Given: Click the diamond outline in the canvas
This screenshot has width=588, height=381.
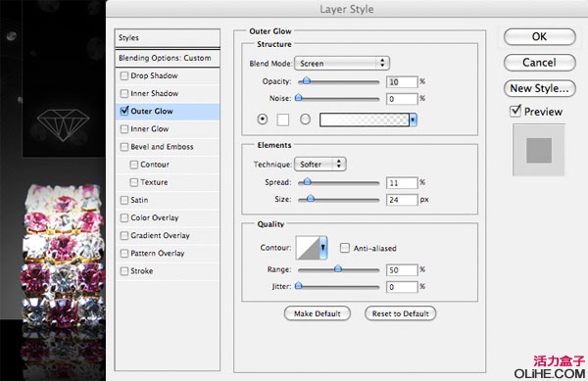Looking at the screenshot, I should [x=63, y=124].
